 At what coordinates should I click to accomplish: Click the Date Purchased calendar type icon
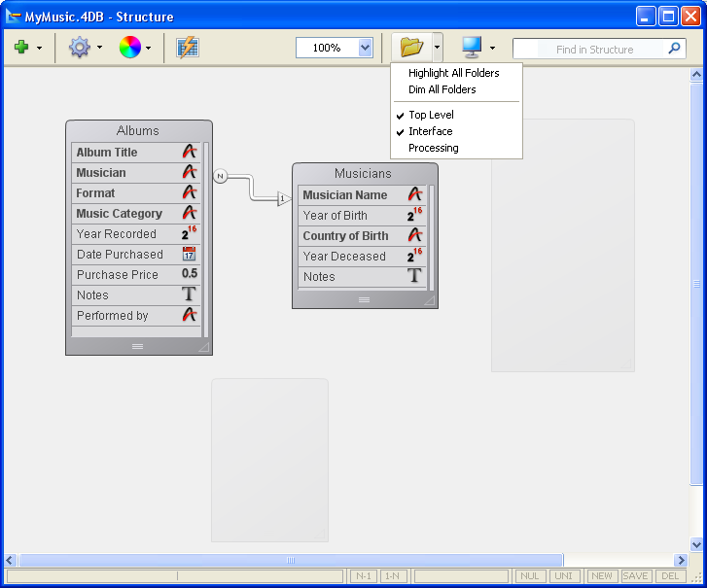[189, 255]
